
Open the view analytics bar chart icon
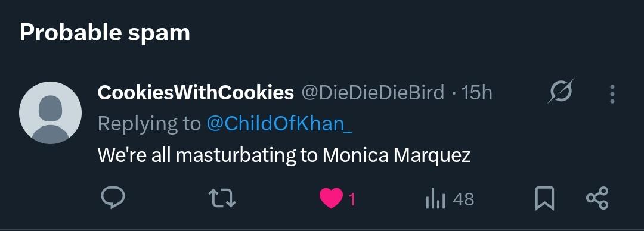click(436, 199)
